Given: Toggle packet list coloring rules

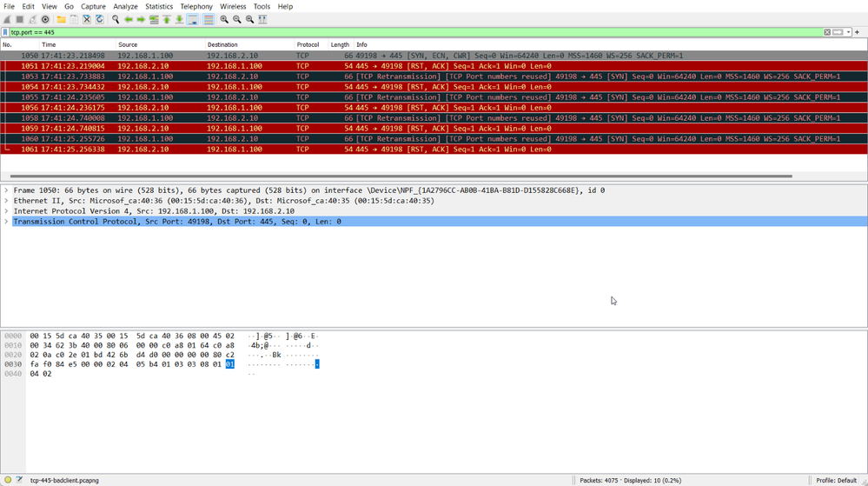Looking at the screenshot, I should point(209,19).
